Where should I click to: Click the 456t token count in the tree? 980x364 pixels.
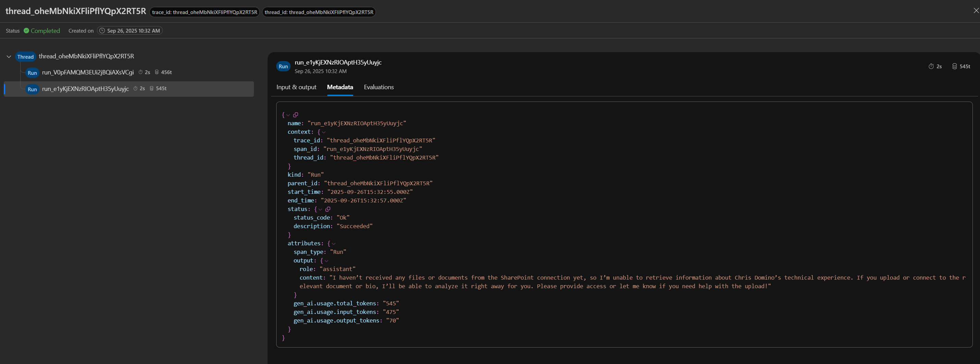pyautogui.click(x=166, y=72)
